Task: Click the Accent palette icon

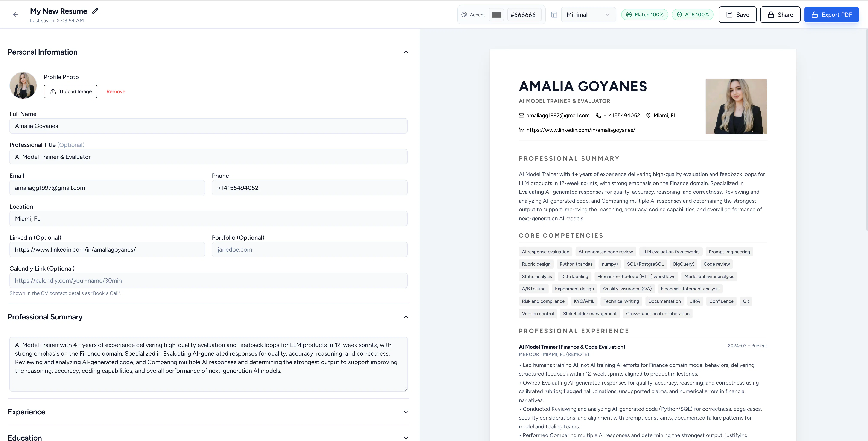Action: 464,14
